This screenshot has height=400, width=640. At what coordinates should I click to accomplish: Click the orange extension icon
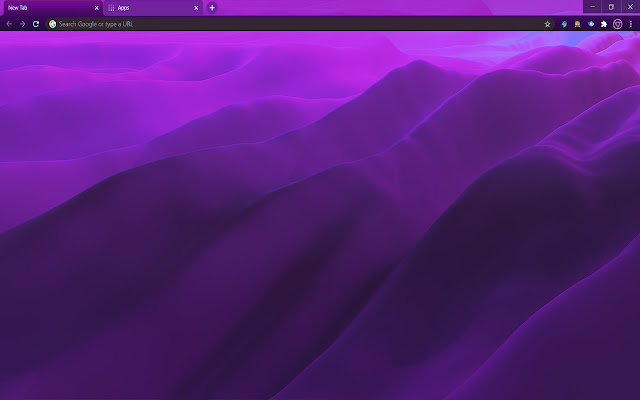[x=577, y=23]
